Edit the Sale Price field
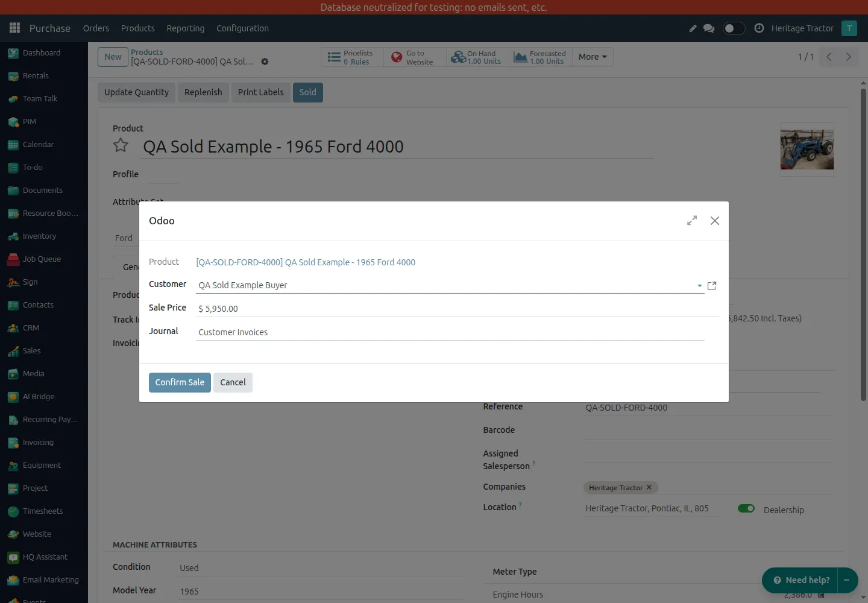Screen dimensions: 868x603 point(457,309)
